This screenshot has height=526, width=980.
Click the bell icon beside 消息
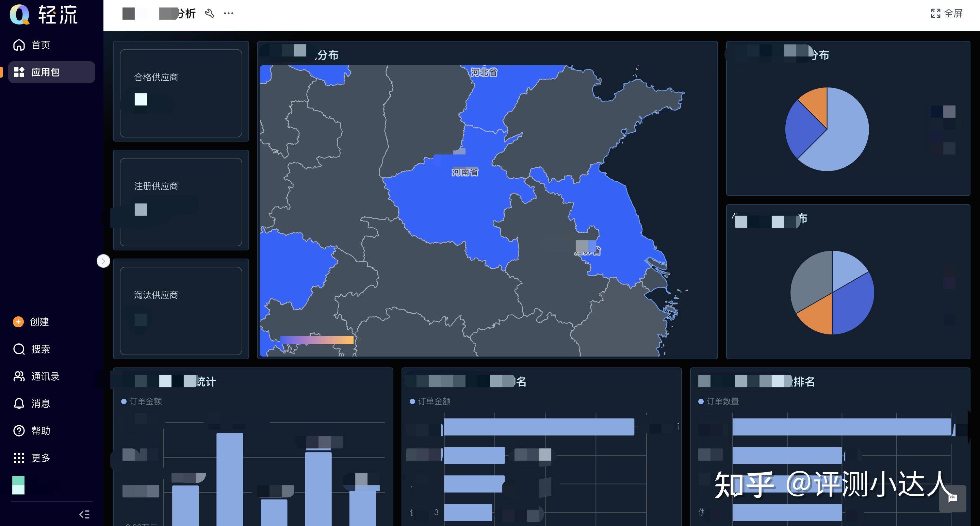(19, 404)
